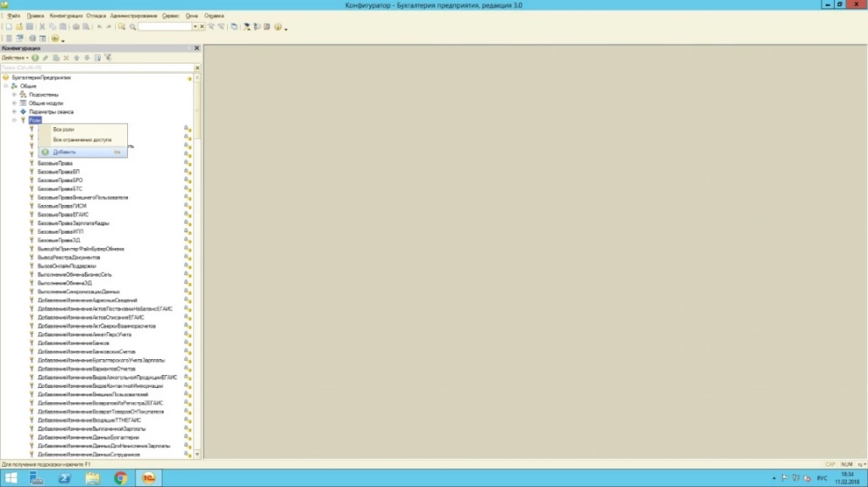Open the Действия dropdown menu

(x=15, y=58)
